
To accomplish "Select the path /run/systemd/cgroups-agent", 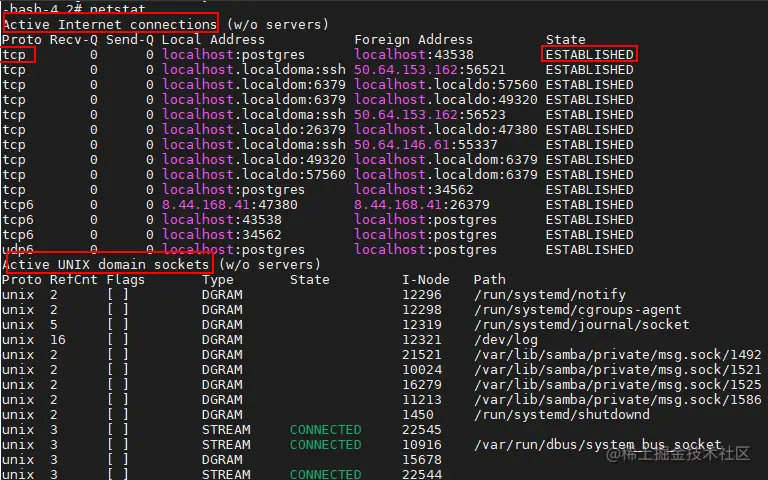I will 577,310.
